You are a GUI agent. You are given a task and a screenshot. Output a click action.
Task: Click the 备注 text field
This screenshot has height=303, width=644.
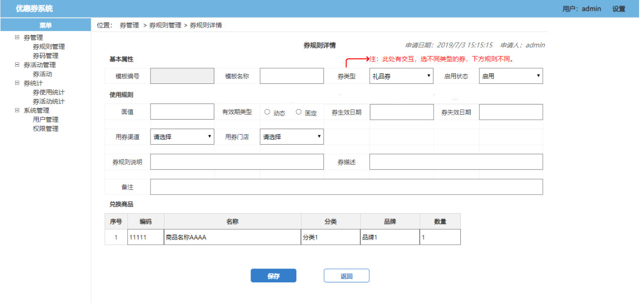click(x=346, y=187)
